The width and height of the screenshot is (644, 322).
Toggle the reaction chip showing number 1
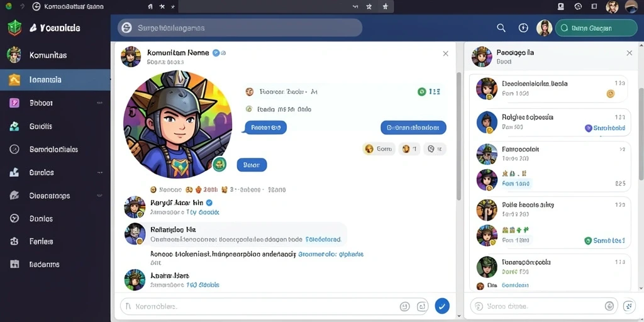click(x=409, y=149)
